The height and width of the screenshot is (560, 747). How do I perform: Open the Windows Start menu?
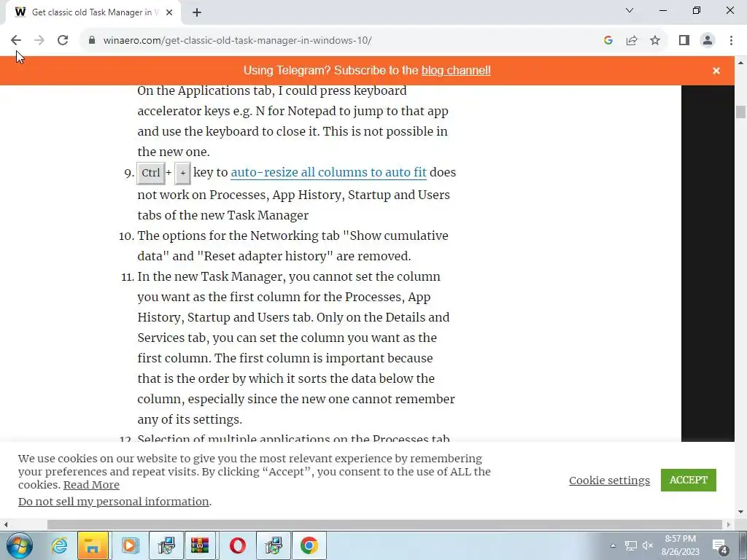pyautogui.click(x=20, y=545)
